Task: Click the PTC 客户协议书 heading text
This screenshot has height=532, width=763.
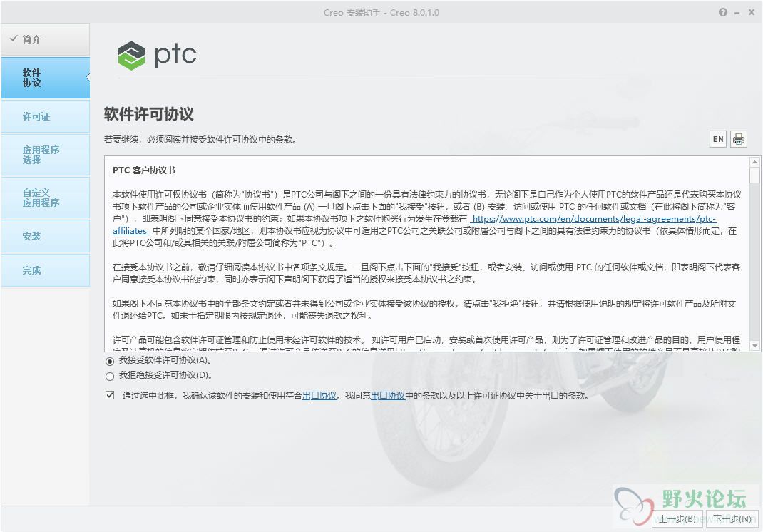Action: tap(144, 170)
